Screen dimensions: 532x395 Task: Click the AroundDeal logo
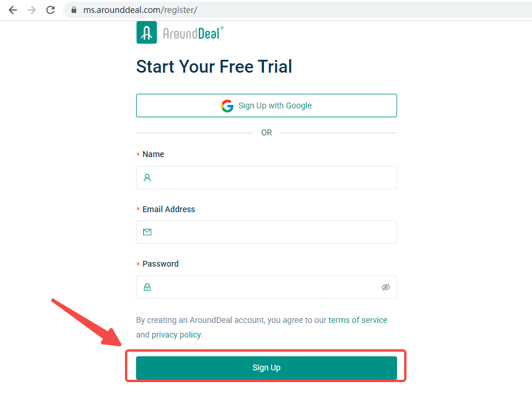[179, 33]
